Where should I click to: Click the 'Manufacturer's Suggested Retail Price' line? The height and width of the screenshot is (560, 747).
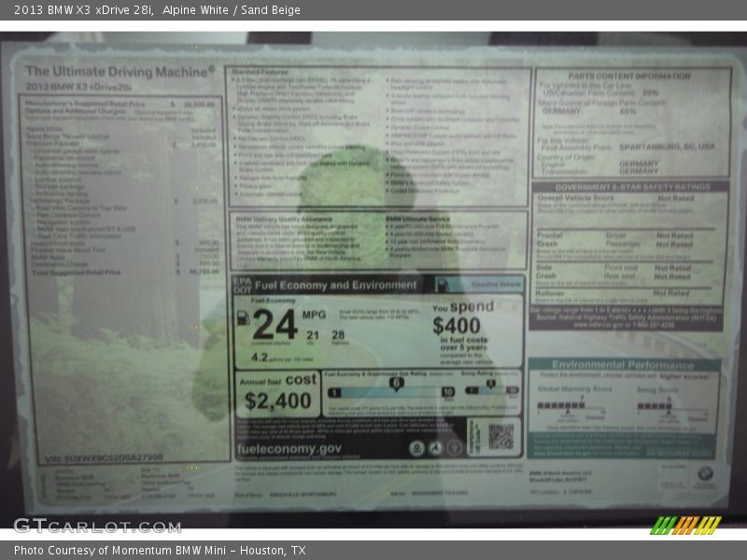(x=120, y=104)
